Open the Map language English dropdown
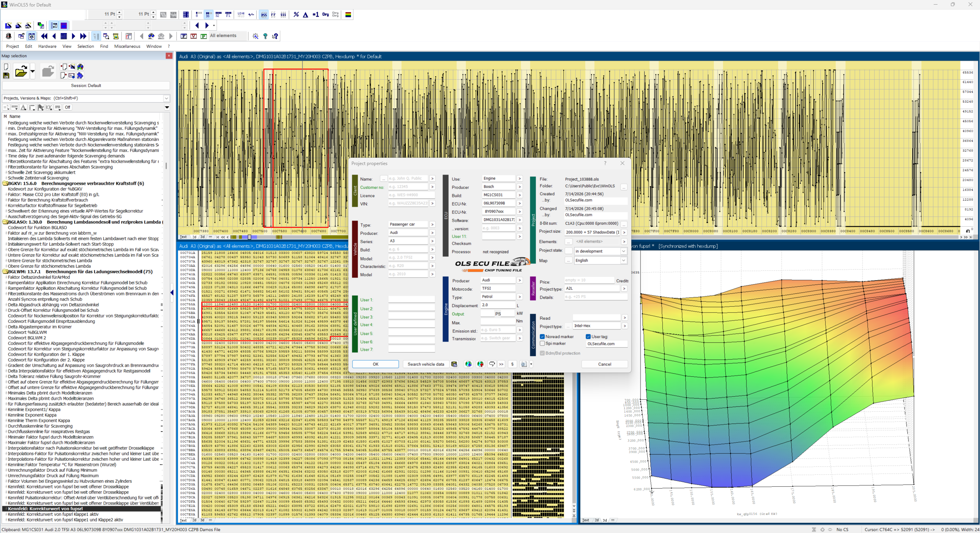 [x=623, y=260]
